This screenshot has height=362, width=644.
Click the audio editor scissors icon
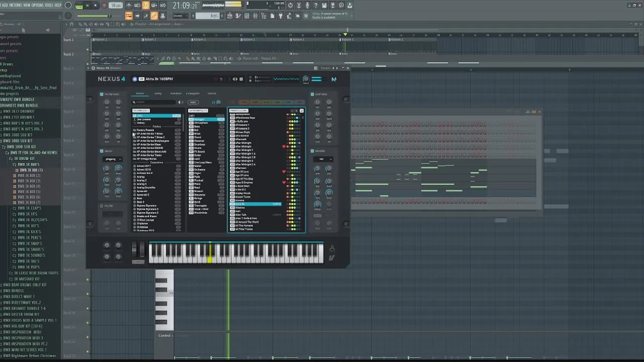299,5
